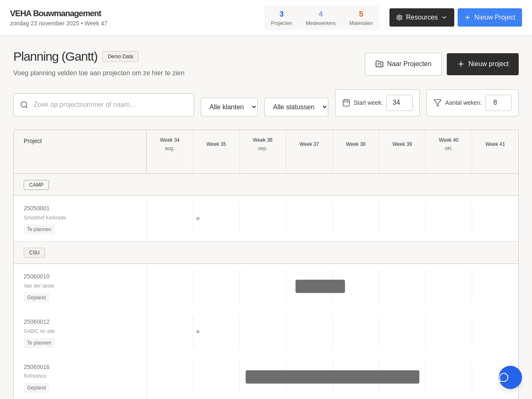532x399 pixels.
Task: Click the CAMP client group tag
Action: (x=36, y=185)
